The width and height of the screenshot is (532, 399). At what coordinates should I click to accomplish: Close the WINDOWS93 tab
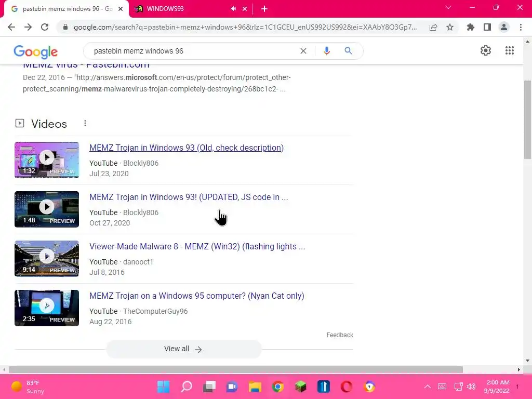point(245,9)
